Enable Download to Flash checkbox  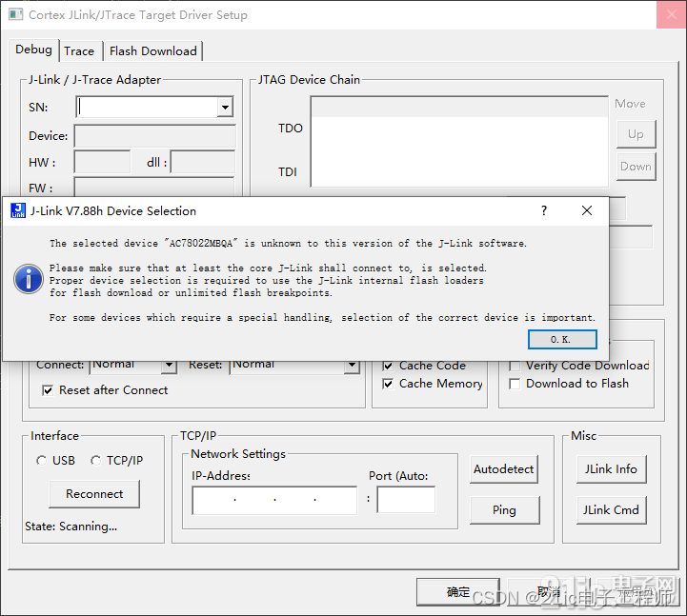tap(515, 384)
